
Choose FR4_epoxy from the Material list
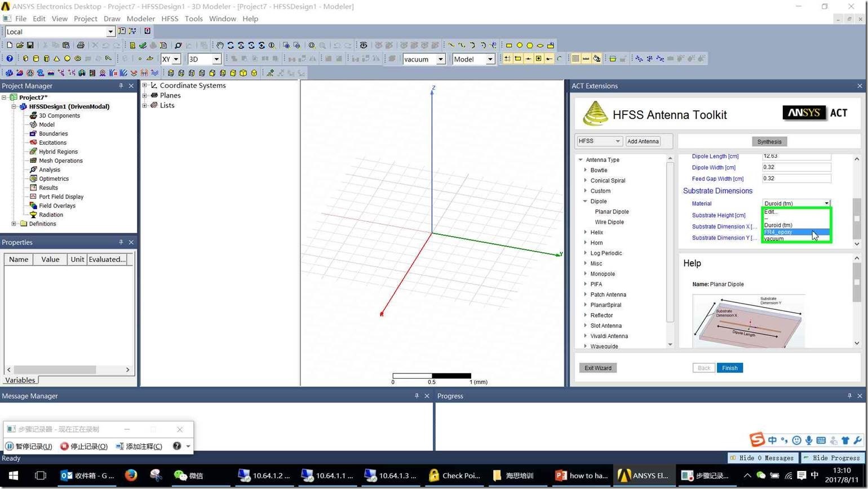coord(796,232)
